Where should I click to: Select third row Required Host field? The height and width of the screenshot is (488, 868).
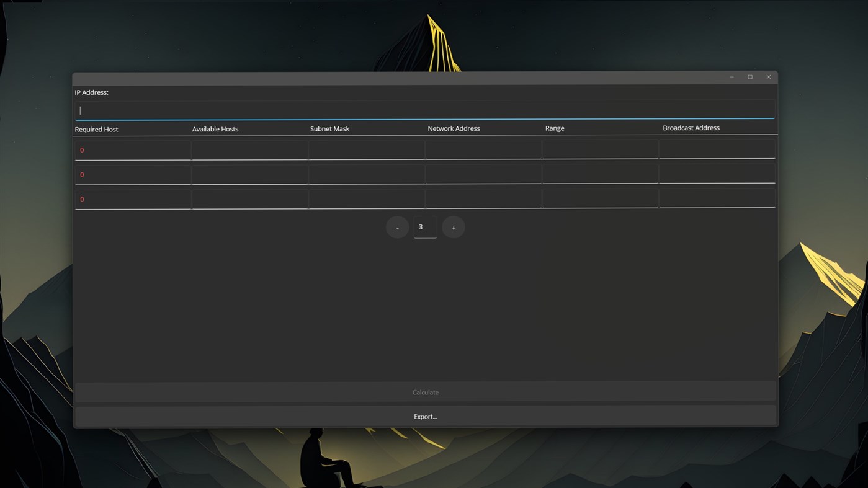pyautogui.click(x=133, y=199)
